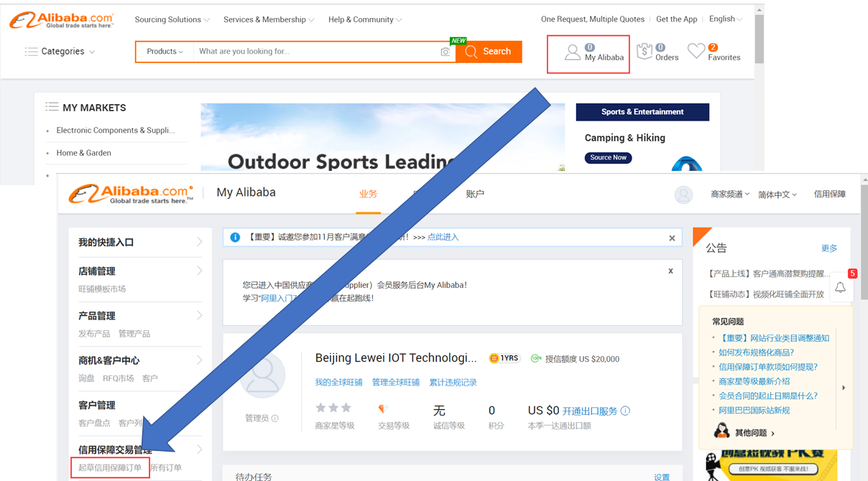Open the English language dropdown
This screenshot has width=868, height=481.
tap(726, 19)
